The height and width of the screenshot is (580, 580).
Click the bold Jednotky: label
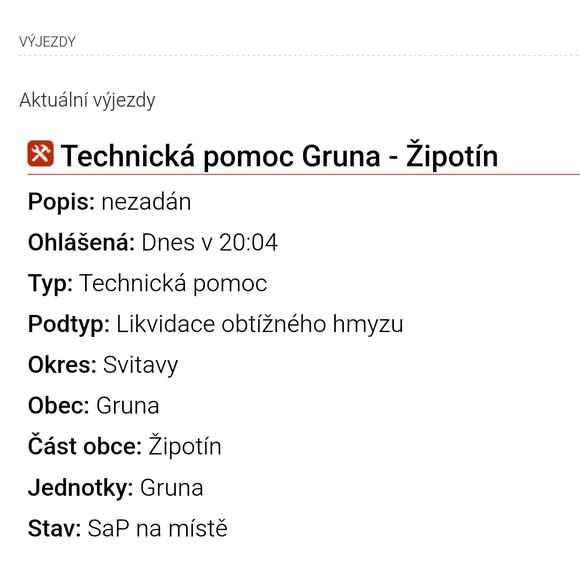[81, 488]
